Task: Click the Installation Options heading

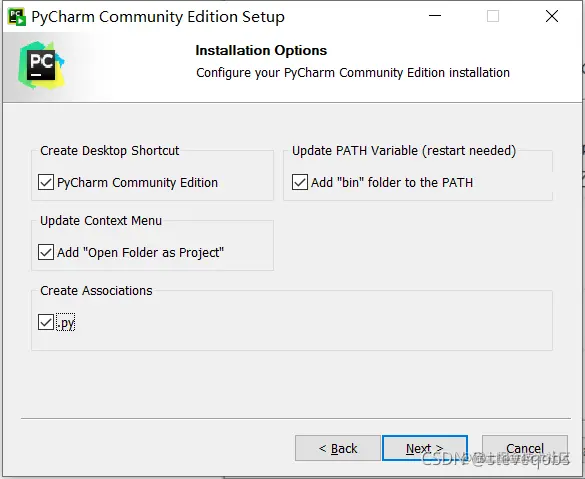Action: [x=261, y=50]
